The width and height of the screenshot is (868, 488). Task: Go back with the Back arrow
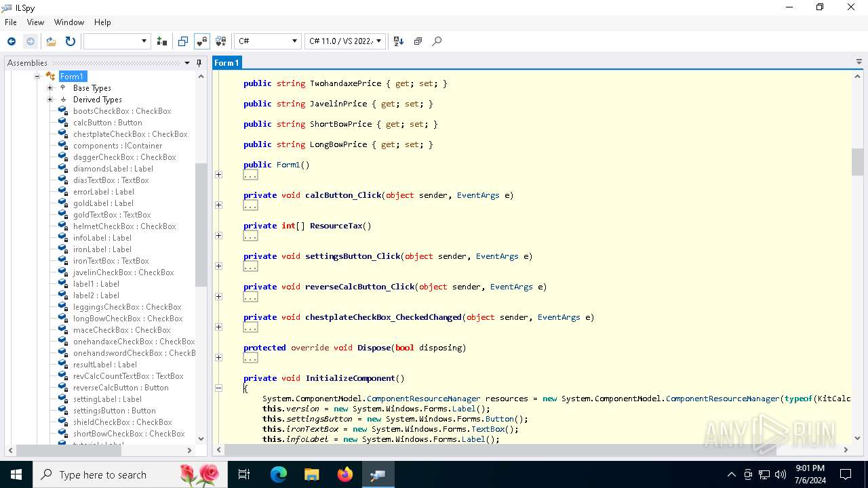click(x=12, y=41)
